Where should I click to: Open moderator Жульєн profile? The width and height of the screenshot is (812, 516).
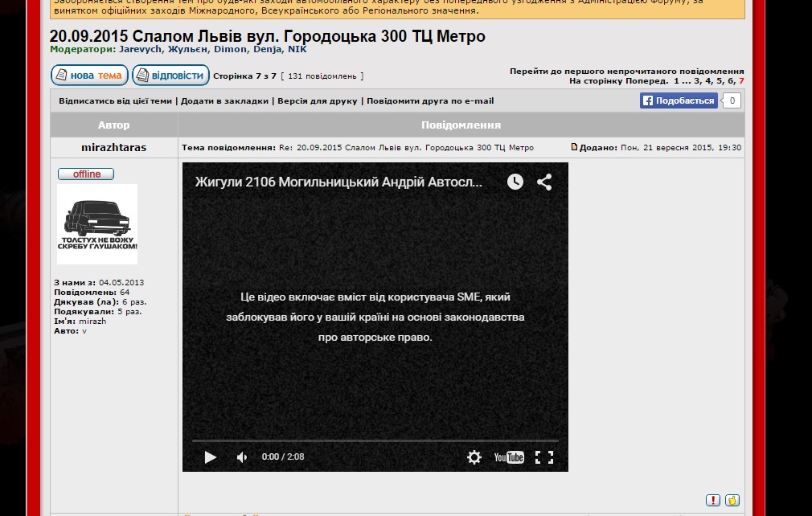pyautogui.click(x=188, y=49)
